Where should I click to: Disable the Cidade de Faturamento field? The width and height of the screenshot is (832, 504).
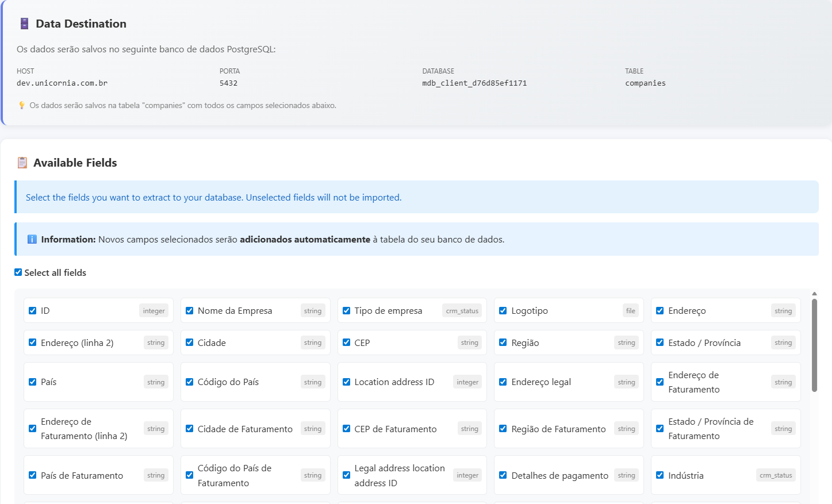(190, 429)
